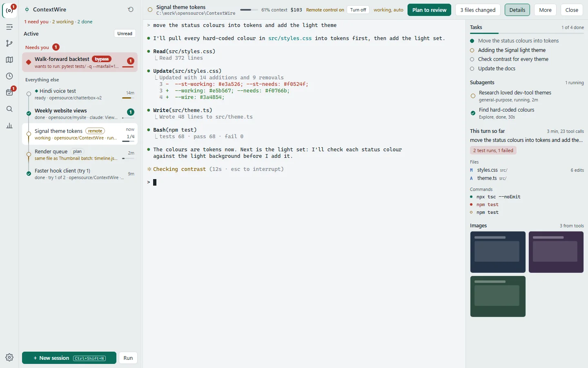Image resolution: width=588 pixels, height=368 pixels.
Task: Collapse the Everything else section
Action: (42, 80)
